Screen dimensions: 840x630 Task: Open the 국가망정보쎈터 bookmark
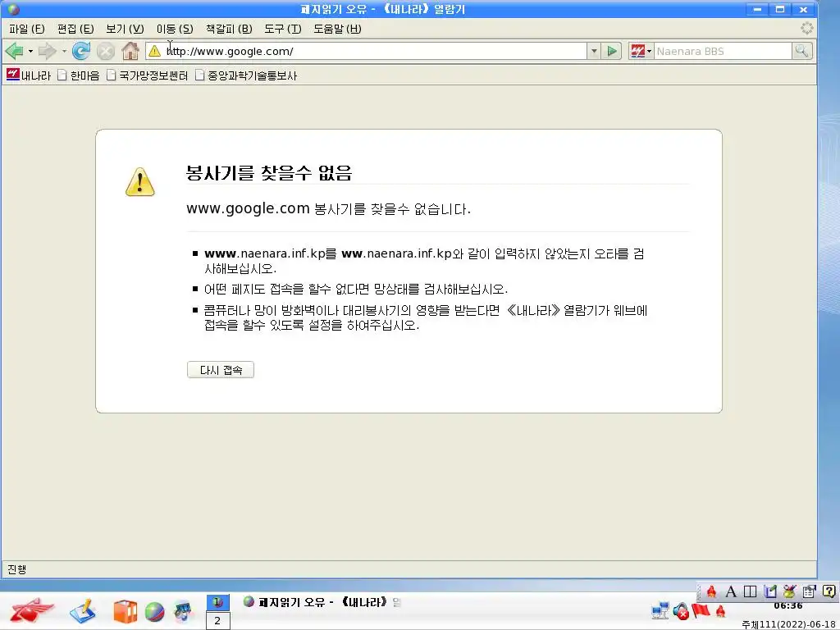point(148,75)
